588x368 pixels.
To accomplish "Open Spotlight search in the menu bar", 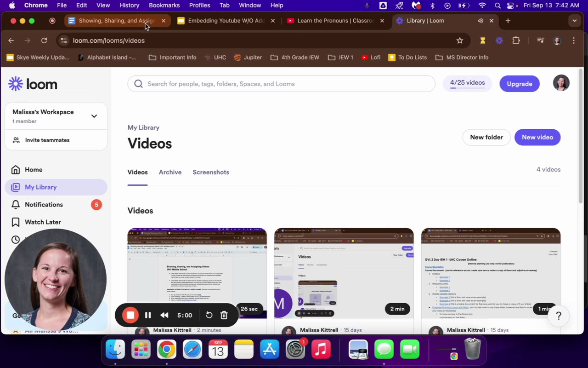I will point(498,5).
